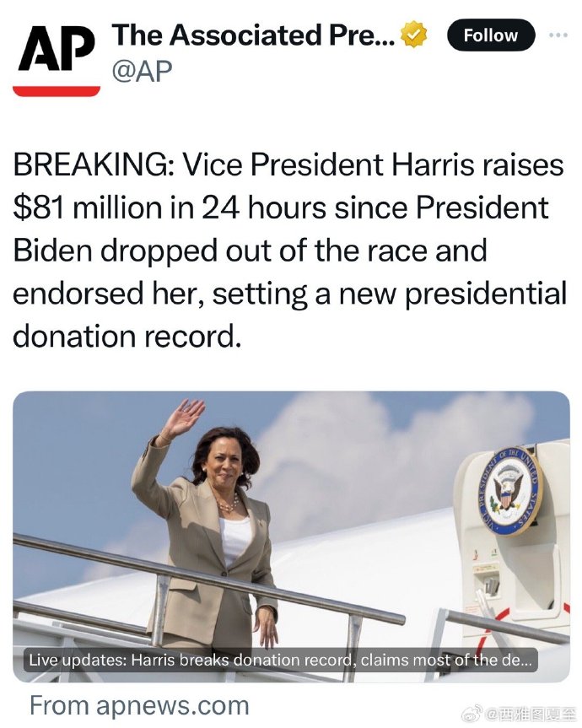Viewport: 582px width, 728px height.
Task: Follow The Associated Press account
Action: click(x=491, y=35)
